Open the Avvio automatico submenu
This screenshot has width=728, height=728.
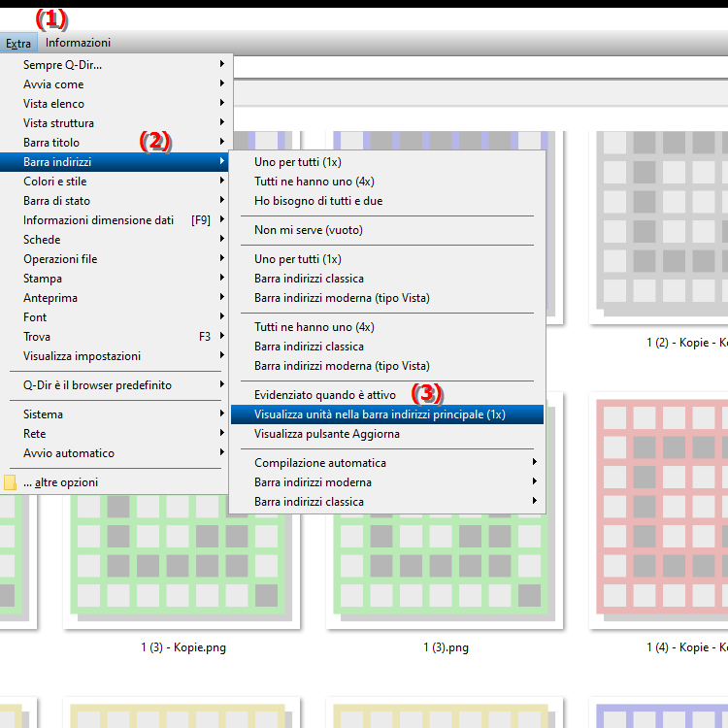click(x=115, y=453)
